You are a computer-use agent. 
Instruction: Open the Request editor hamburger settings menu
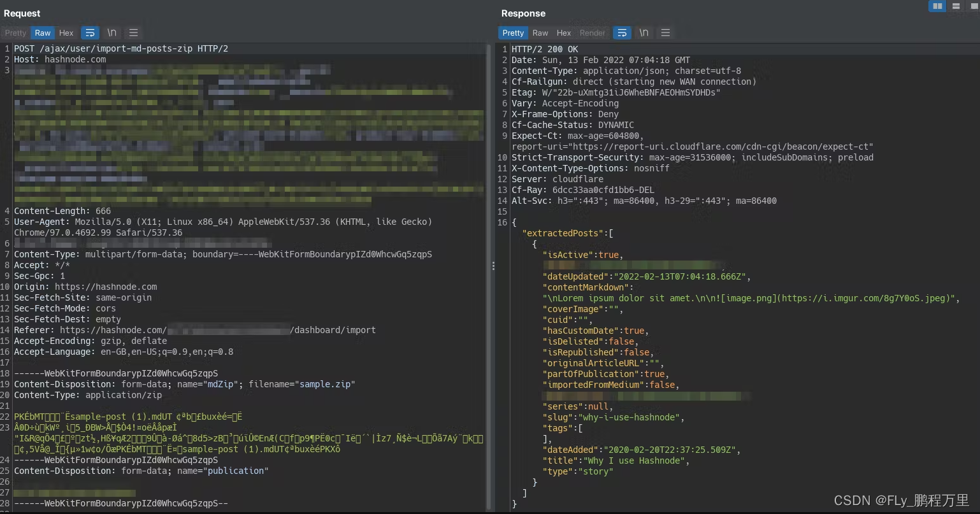[133, 32]
